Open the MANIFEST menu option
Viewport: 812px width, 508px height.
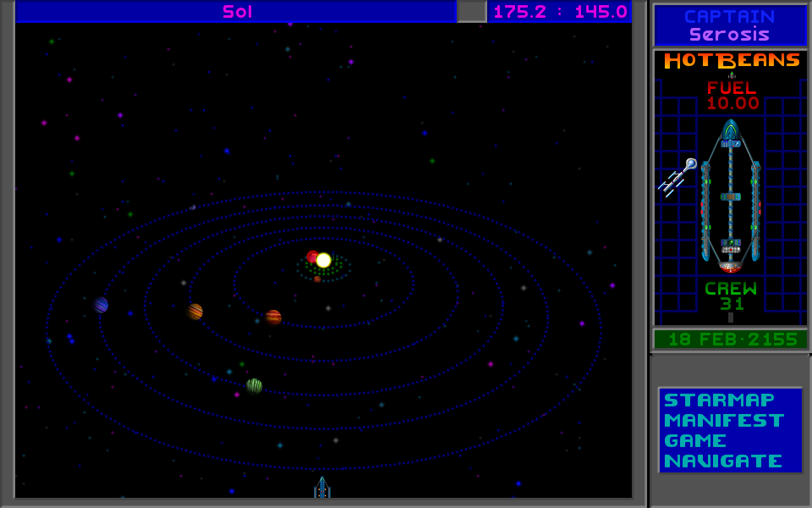click(x=724, y=420)
